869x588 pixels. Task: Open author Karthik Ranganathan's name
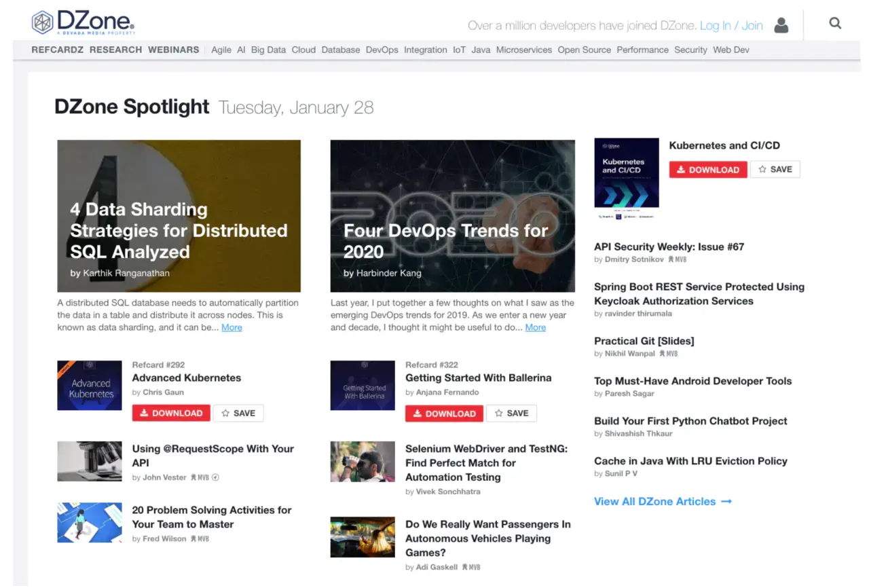click(126, 273)
